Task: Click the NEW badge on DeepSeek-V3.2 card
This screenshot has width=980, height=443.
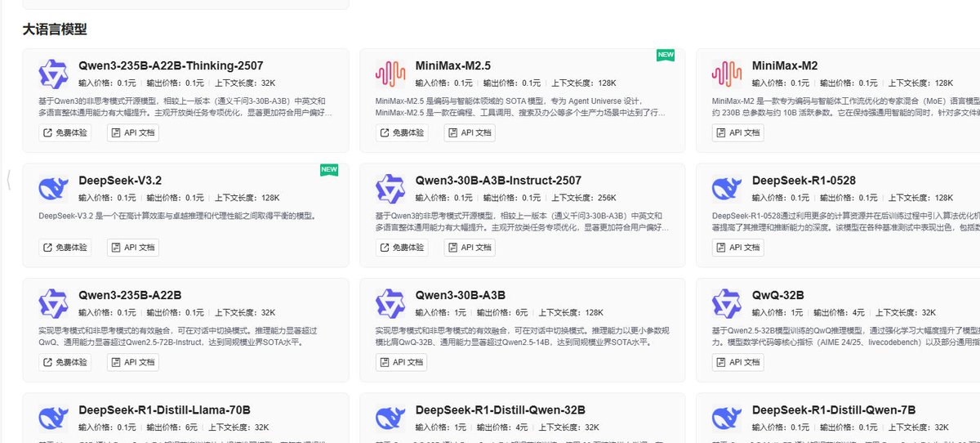Action: click(329, 169)
